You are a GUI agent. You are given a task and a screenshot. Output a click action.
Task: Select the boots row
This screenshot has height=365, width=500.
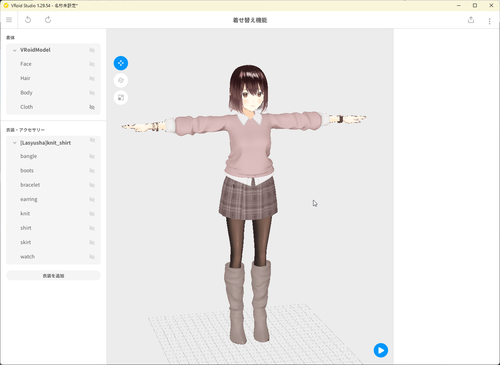coord(53,171)
